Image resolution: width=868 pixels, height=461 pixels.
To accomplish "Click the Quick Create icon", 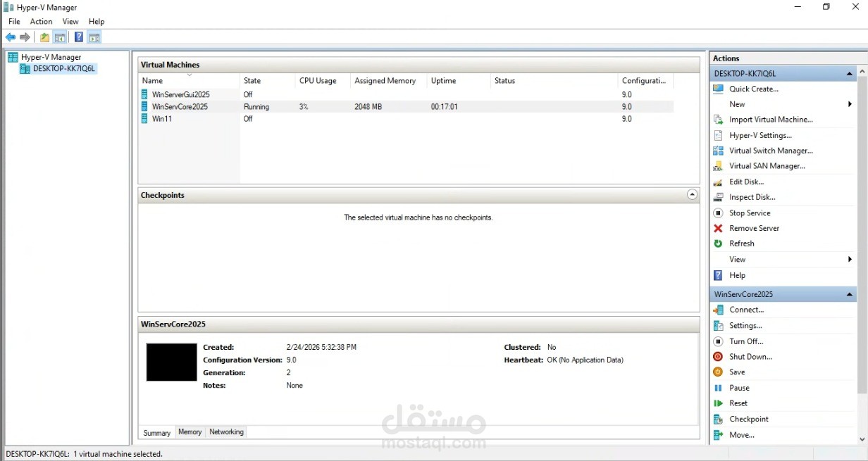I will pos(718,89).
